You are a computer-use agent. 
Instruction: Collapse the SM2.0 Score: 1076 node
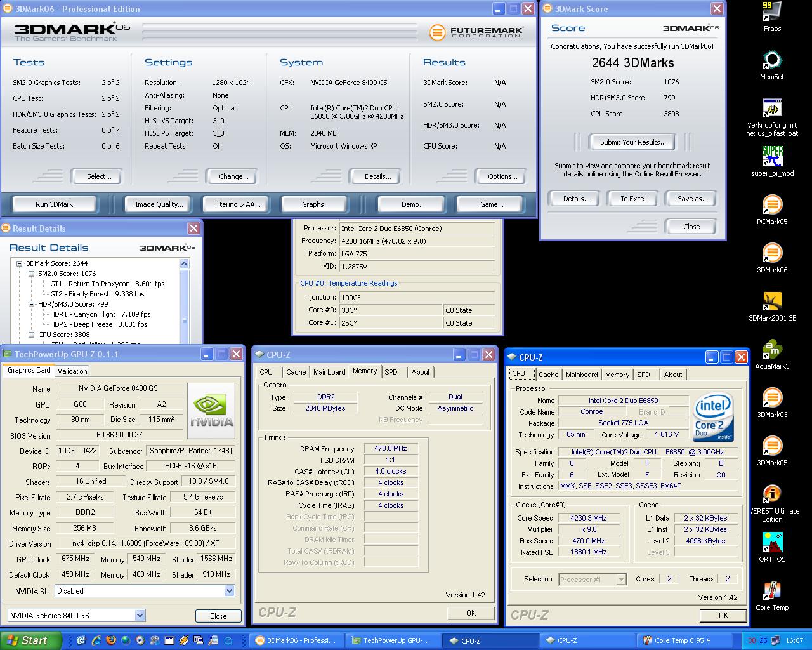tap(32, 274)
